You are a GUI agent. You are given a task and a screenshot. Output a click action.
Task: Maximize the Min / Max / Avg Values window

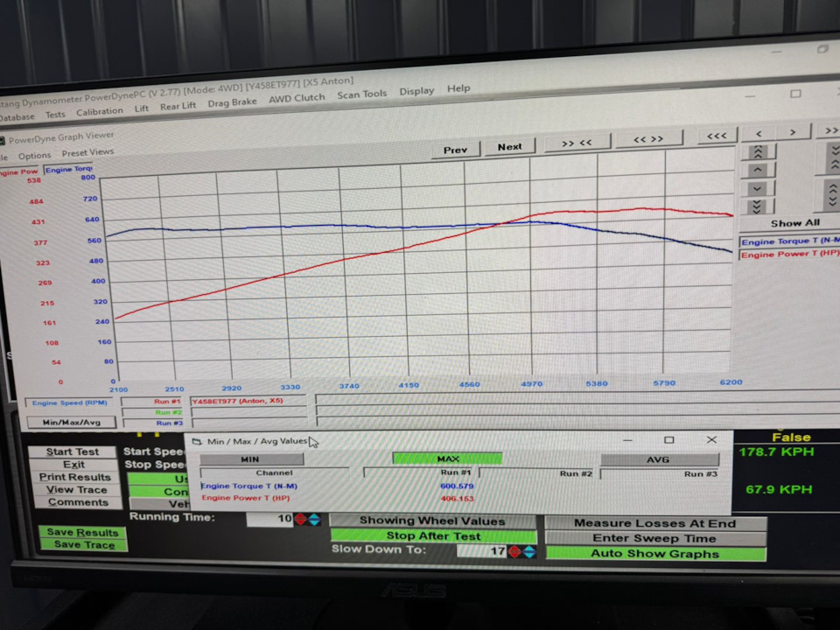[x=669, y=440]
